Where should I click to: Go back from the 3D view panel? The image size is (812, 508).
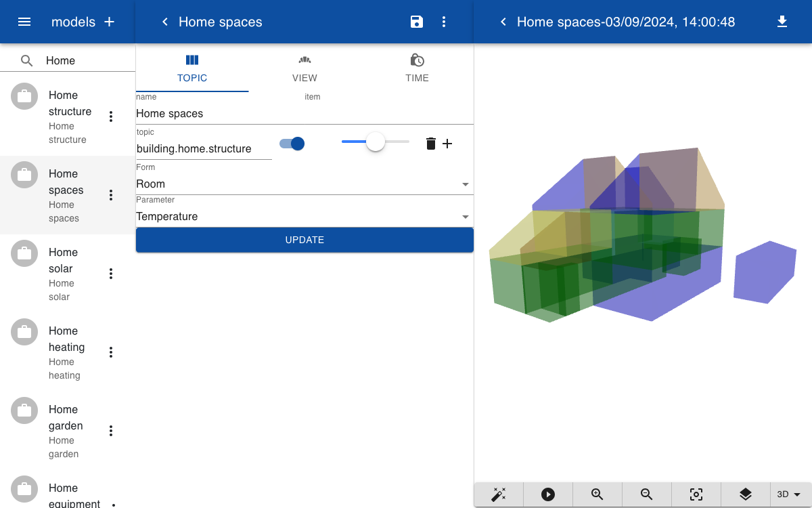point(503,22)
